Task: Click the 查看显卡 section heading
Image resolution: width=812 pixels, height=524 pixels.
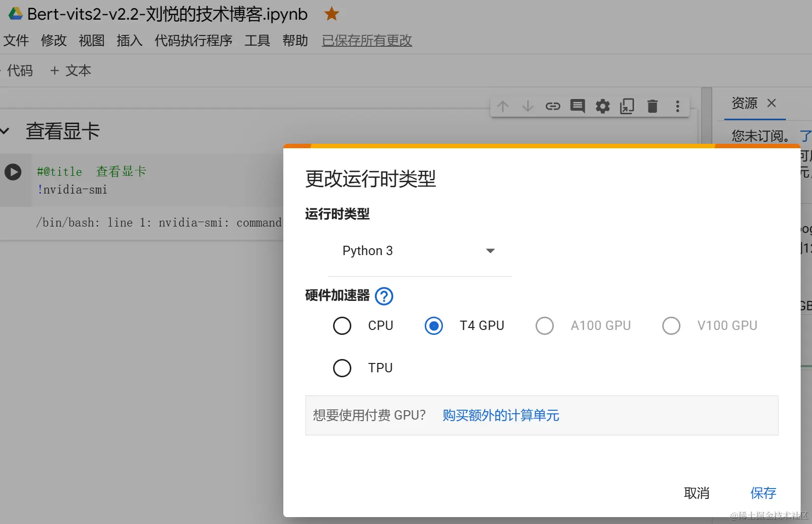Action: tap(63, 131)
